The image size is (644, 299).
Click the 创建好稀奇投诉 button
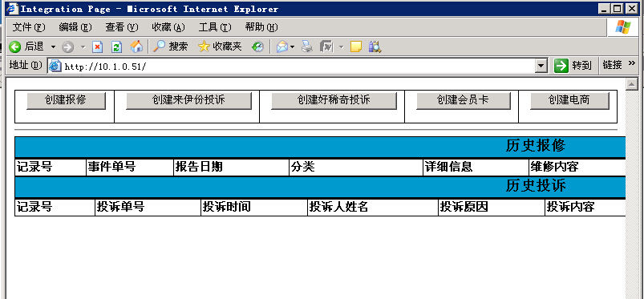point(334,101)
